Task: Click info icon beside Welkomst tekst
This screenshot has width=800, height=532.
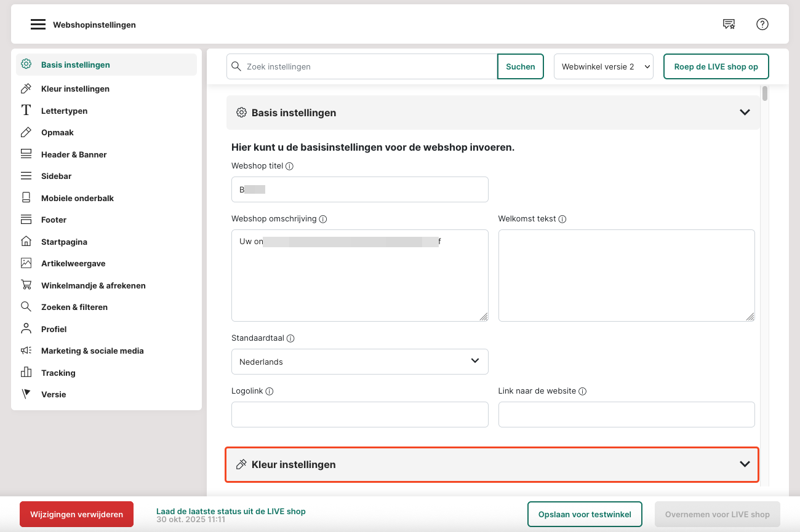Action: pos(562,219)
